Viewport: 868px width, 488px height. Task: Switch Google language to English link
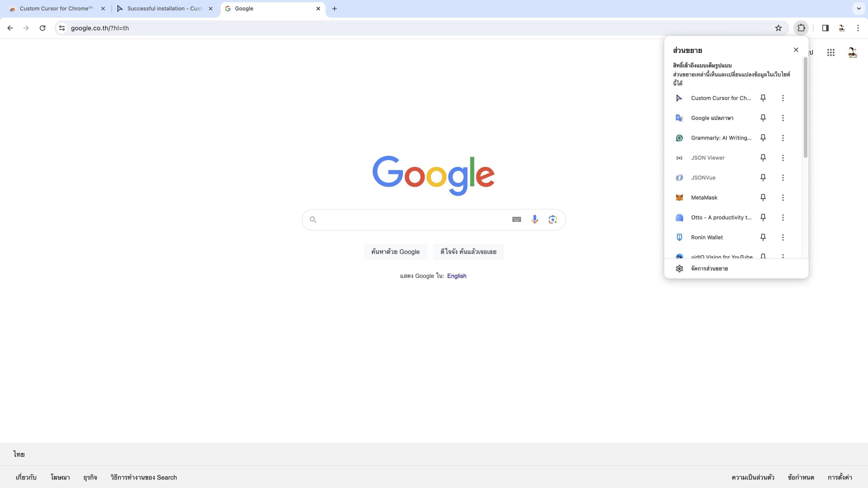click(456, 276)
